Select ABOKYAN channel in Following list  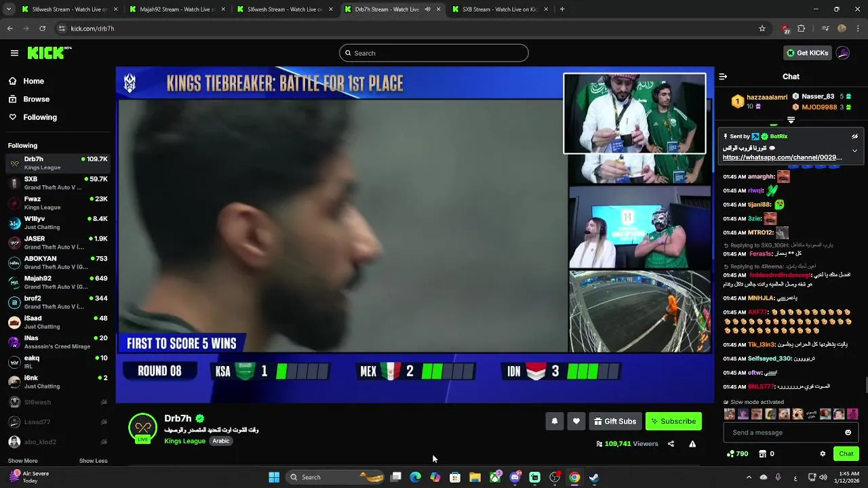(x=58, y=262)
